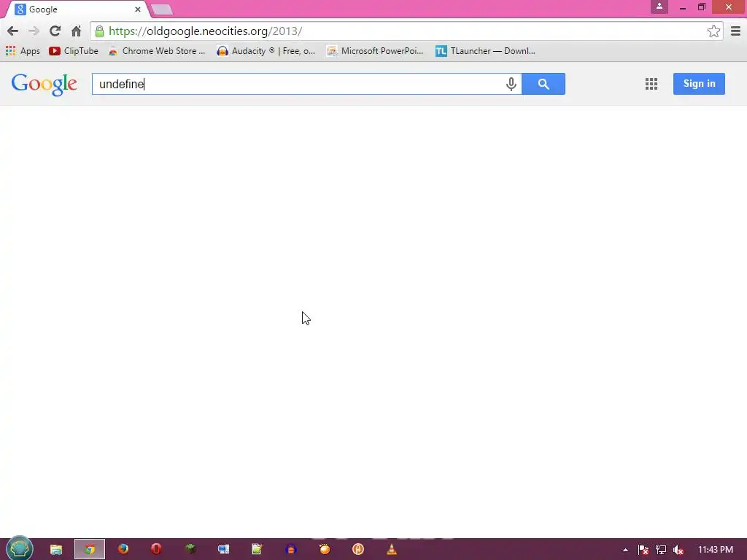Bookmark this page with the star

coord(713,31)
